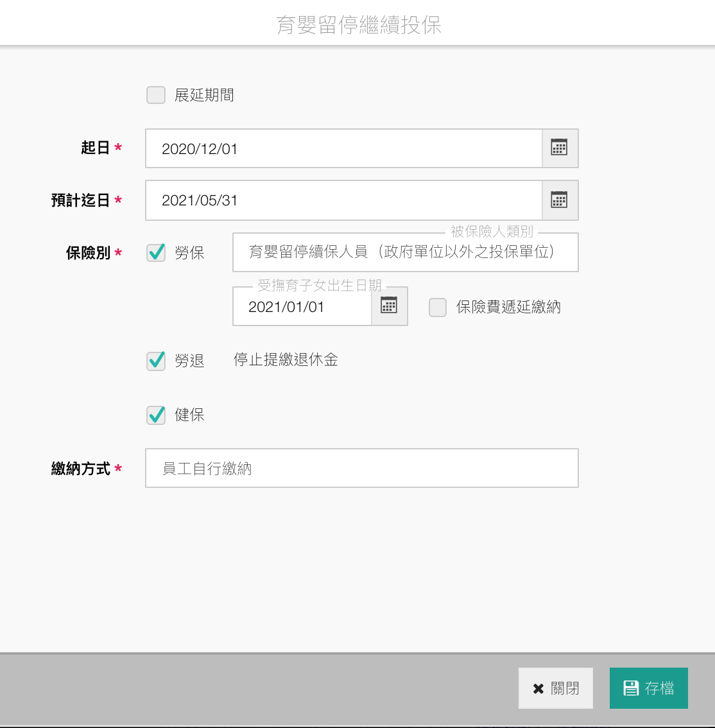Click the 保險別 field label
Screen dimensions: 715x728
[88, 253]
